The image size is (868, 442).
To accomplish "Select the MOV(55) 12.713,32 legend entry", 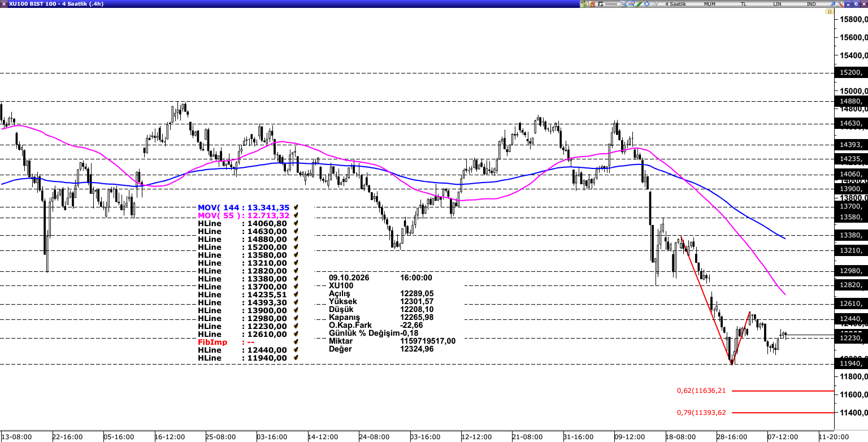I will pyautogui.click(x=244, y=216).
